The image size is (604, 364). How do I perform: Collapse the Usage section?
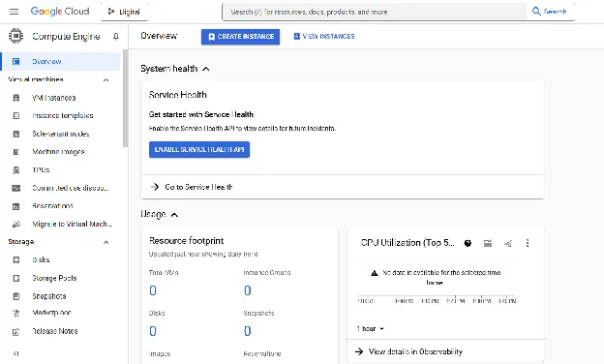[x=174, y=215]
